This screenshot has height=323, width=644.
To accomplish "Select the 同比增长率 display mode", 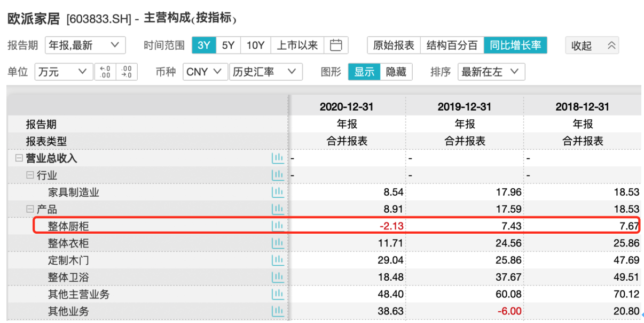I will [516, 45].
